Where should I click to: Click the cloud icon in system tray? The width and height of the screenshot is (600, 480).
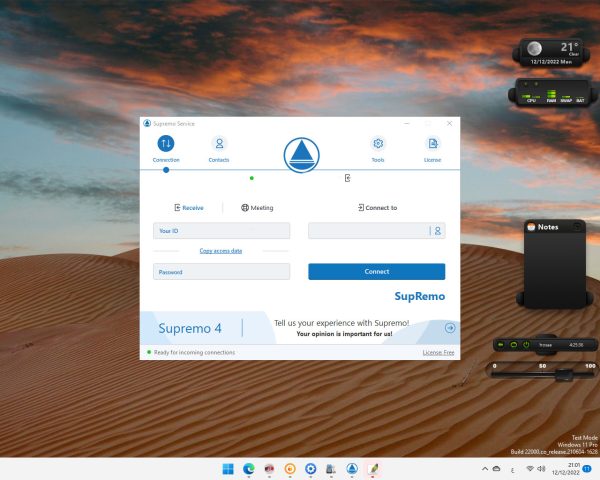pyautogui.click(x=497, y=469)
